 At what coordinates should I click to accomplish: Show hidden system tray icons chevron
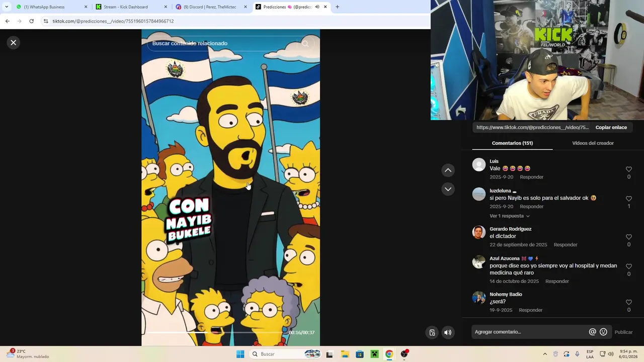(x=545, y=354)
